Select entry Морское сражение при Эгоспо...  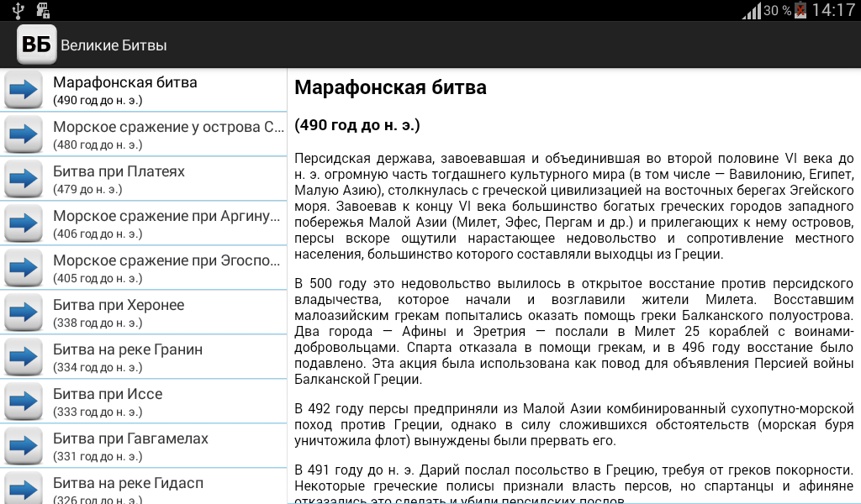coord(143,268)
